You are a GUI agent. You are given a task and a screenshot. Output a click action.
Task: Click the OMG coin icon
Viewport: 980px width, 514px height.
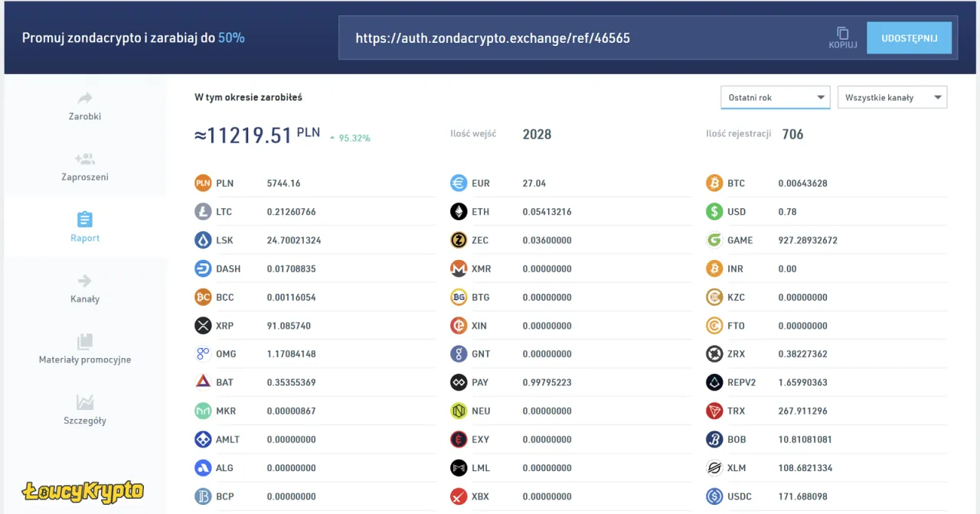203,354
